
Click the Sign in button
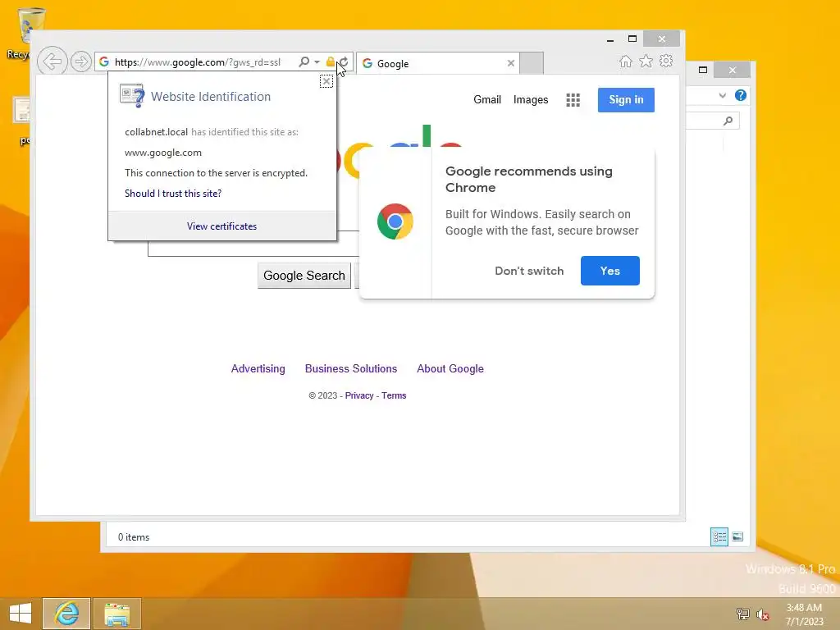626,99
